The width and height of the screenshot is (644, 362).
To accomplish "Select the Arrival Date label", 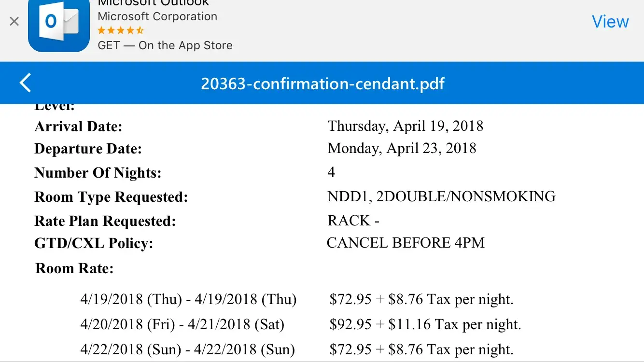I will click(x=78, y=126).
